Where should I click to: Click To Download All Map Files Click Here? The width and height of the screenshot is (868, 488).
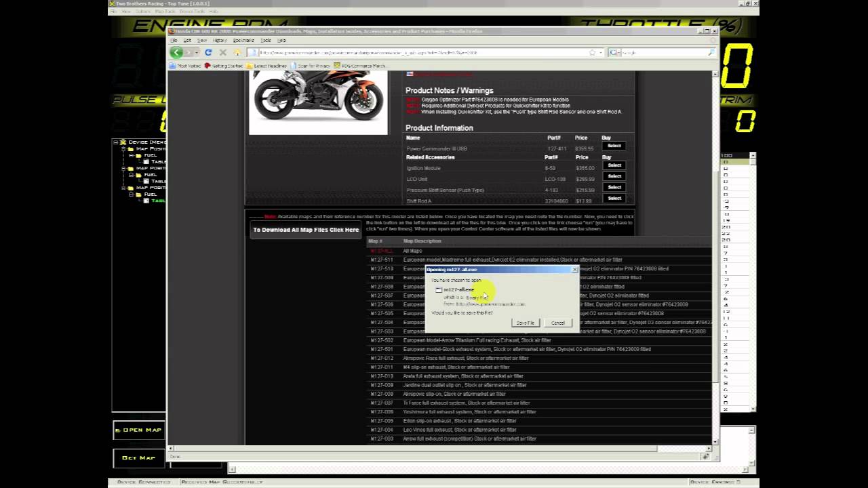coord(306,230)
